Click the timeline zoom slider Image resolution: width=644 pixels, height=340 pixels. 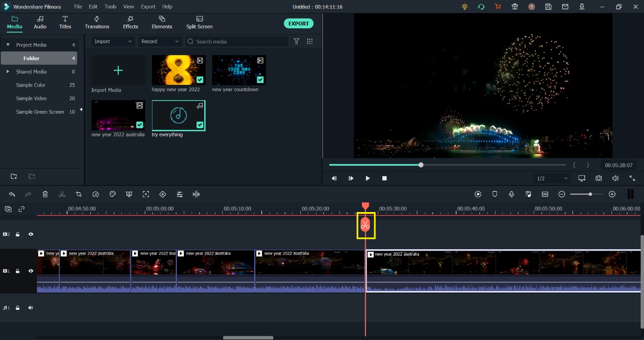click(587, 194)
